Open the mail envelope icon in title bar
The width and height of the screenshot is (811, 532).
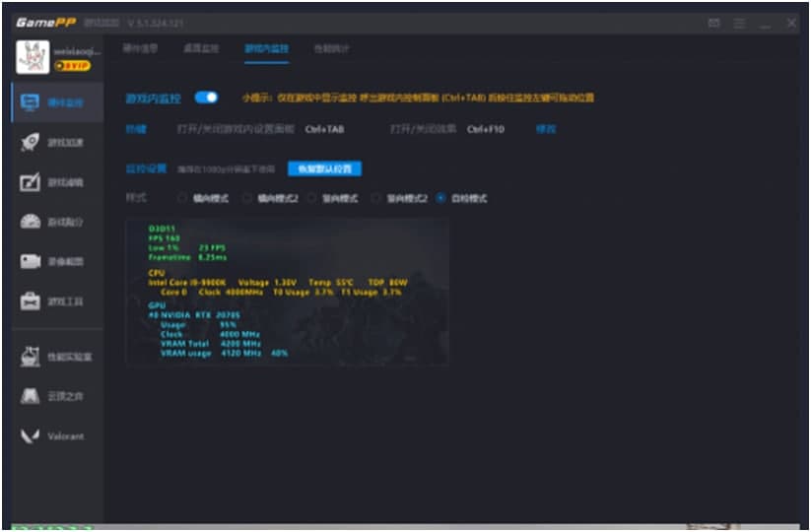click(x=713, y=24)
